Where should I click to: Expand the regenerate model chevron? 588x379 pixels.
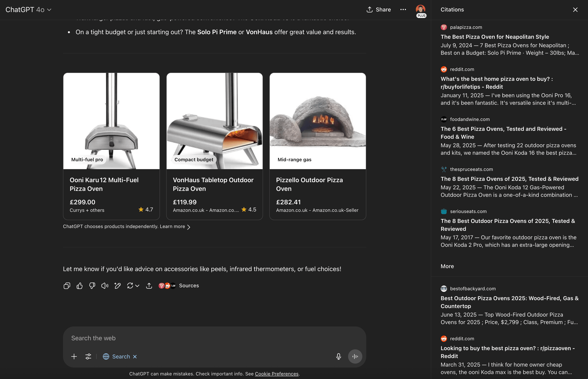tap(137, 286)
